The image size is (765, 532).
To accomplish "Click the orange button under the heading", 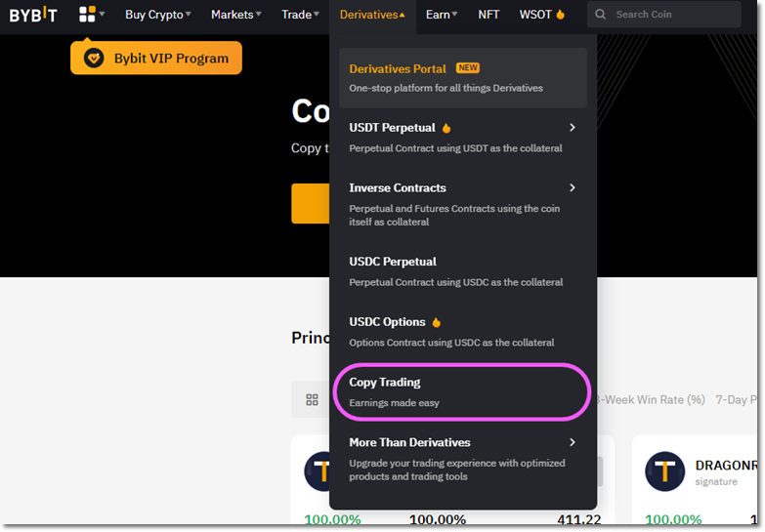I will click(x=311, y=203).
